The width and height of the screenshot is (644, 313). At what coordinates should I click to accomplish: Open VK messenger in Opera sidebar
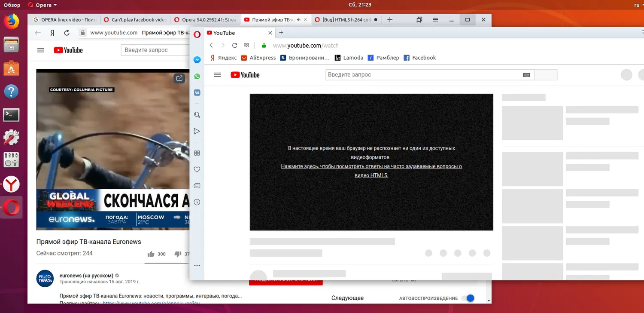click(197, 92)
